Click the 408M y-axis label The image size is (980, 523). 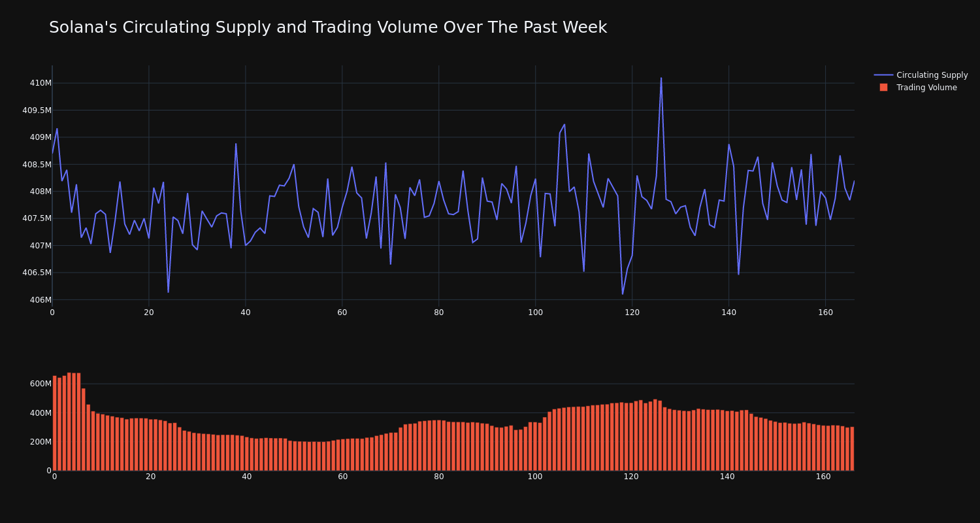tap(41, 192)
